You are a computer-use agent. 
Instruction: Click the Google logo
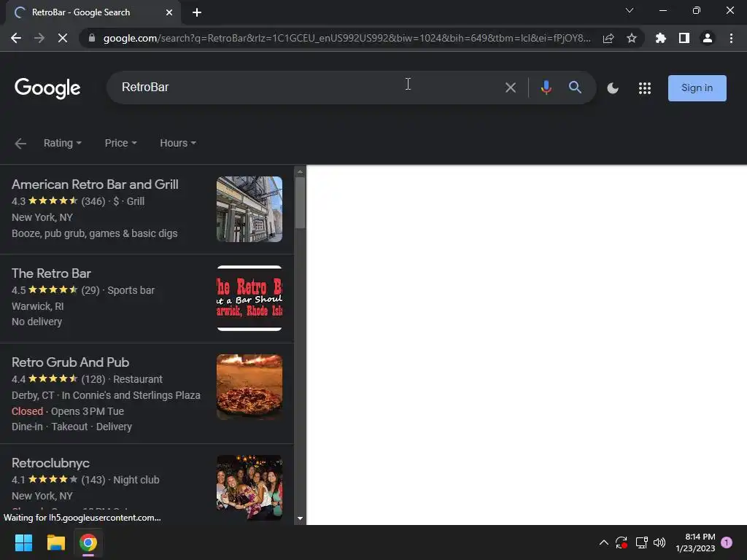point(47,88)
